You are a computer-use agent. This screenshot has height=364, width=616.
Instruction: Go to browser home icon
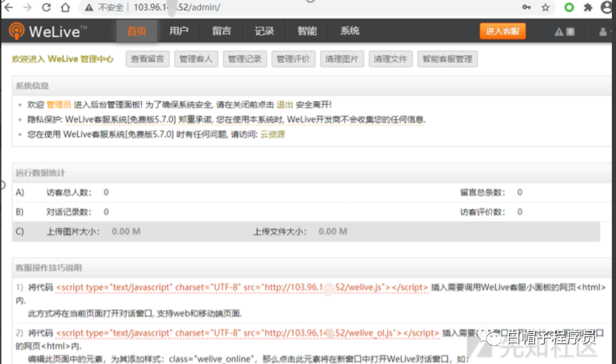(65, 7)
